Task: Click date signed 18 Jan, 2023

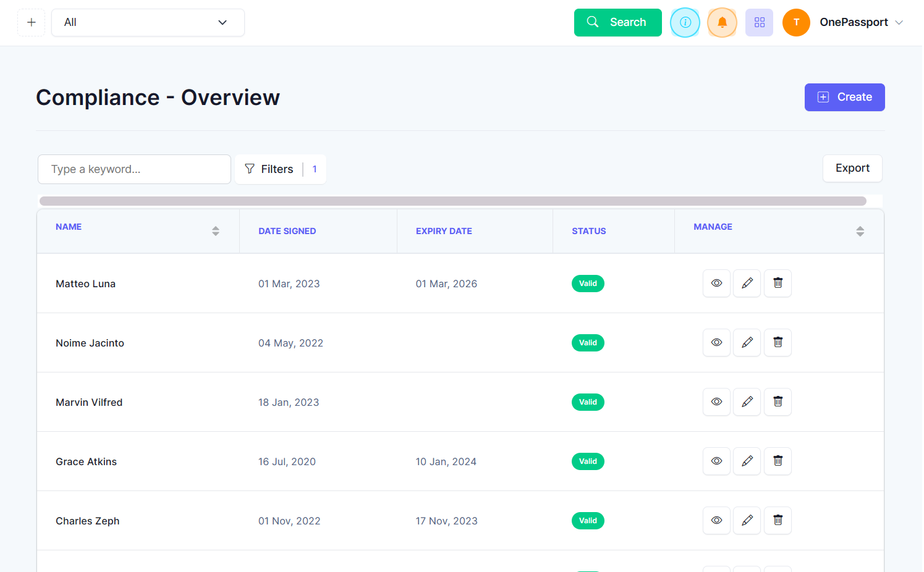Action: click(289, 403)
